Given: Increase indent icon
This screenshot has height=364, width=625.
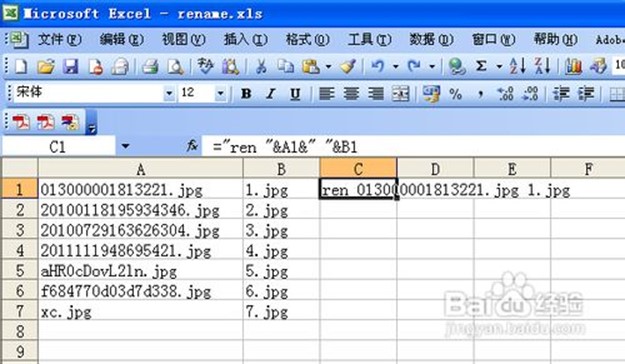Looking at the screenshot, I should (x=586, y=94).
